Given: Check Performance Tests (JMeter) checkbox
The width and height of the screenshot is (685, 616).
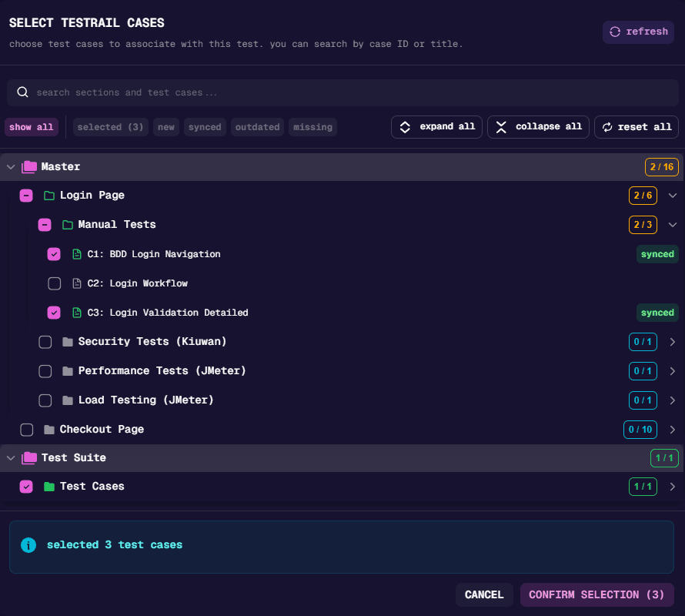Looking at the screenshot, I should coord(45,371).
